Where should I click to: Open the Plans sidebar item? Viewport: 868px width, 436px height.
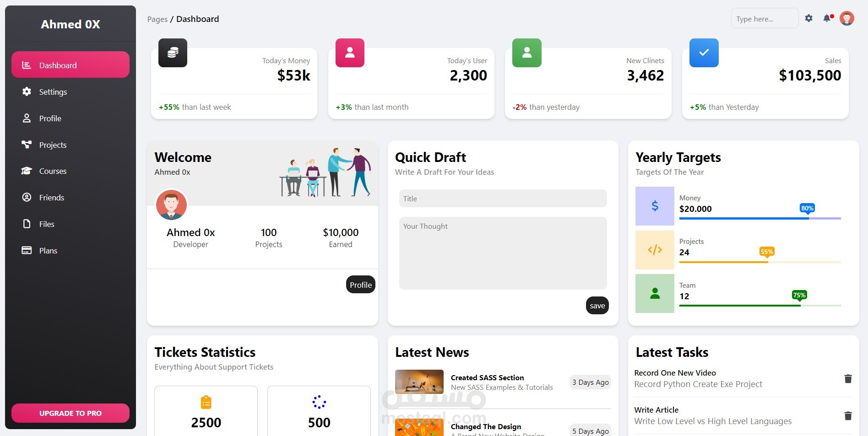71,250
